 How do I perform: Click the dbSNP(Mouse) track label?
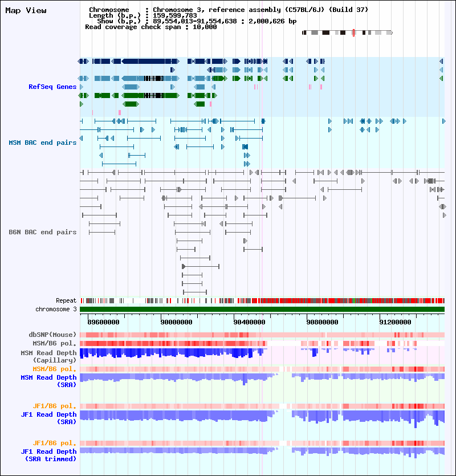click(52, 335)
